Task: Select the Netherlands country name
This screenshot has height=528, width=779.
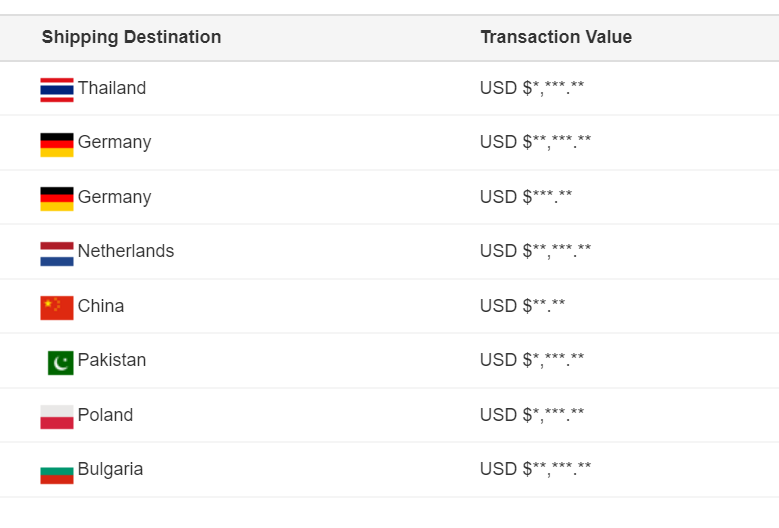Action: pos(126,251)
